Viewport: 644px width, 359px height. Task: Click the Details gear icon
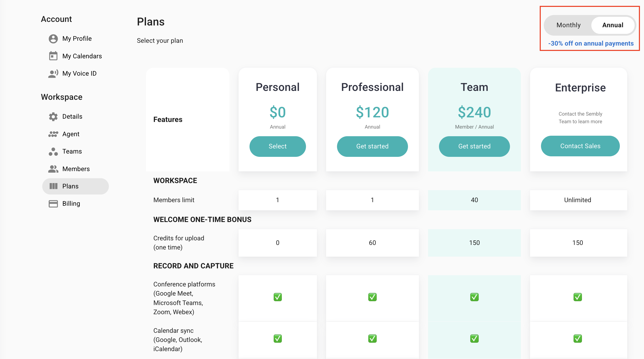pyautogui.click(x=53, y=117)
